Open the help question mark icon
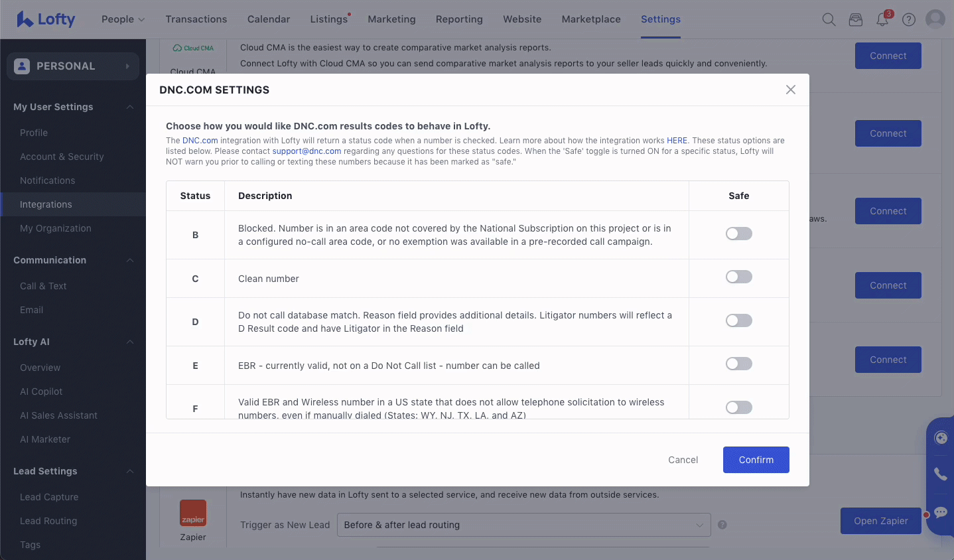The width and height of the screenshot is (954, 560). click(x=909, y=19)
